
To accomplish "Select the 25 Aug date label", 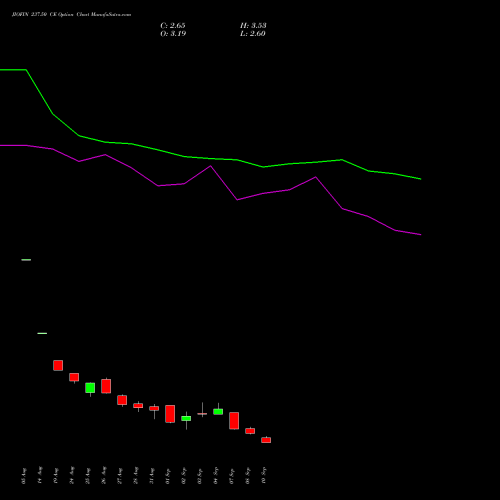I will pos(88,476).
